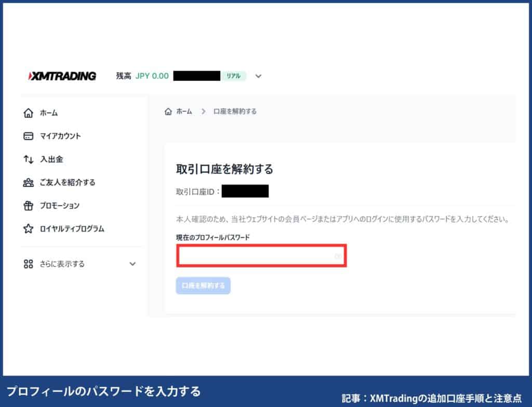Click the breadcrumb separator arrow

pos(203,112)
